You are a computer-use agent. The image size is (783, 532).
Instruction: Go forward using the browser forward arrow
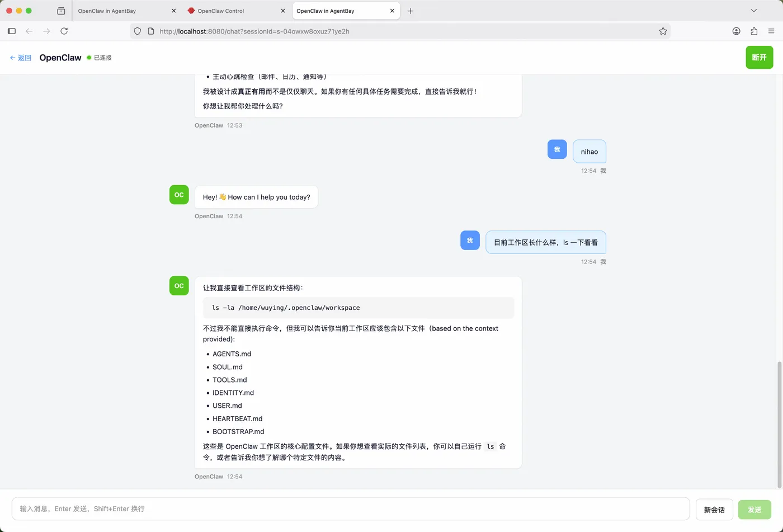46,31
